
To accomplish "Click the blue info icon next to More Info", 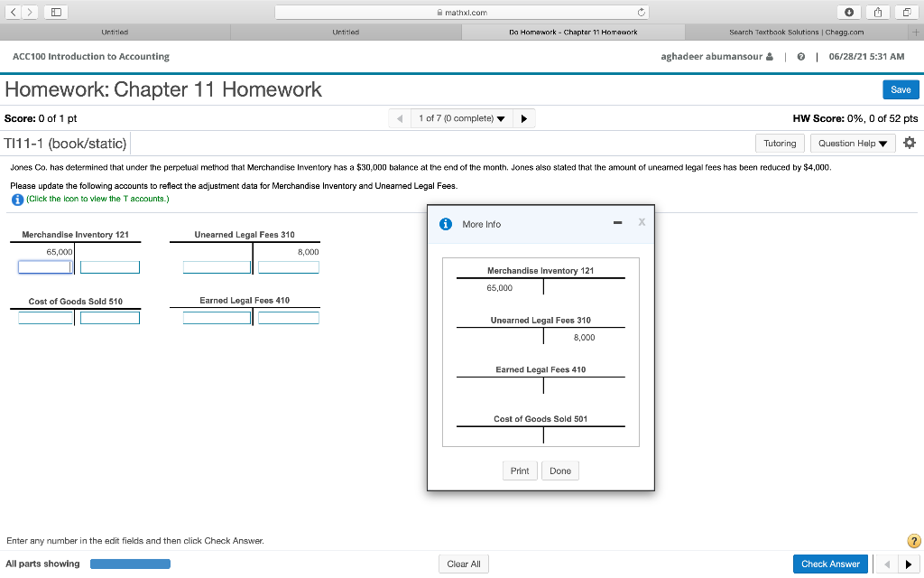I will pyautogui.click(x=445, y=224).
